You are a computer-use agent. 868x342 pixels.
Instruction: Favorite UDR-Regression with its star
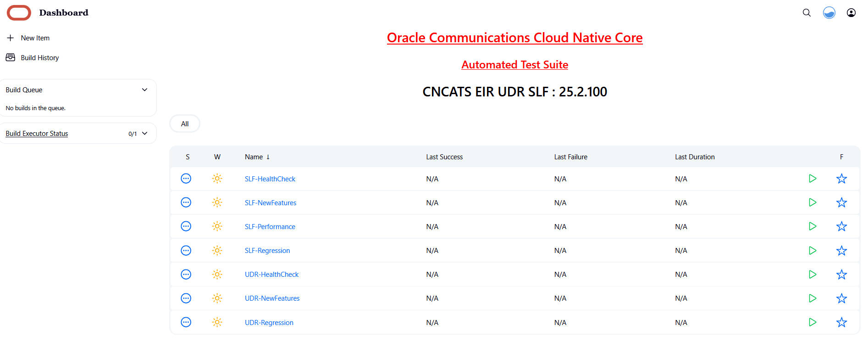tap(841, 322)
